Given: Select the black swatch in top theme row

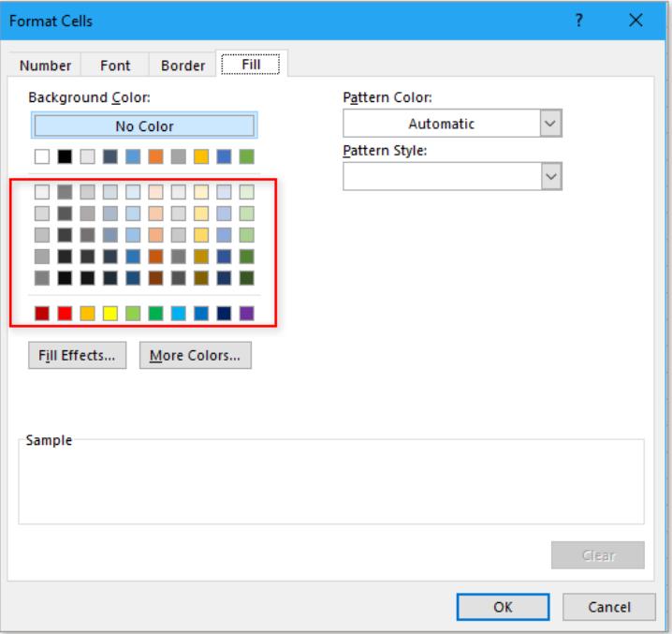Looking at the screenshot, I should [65, 155].
